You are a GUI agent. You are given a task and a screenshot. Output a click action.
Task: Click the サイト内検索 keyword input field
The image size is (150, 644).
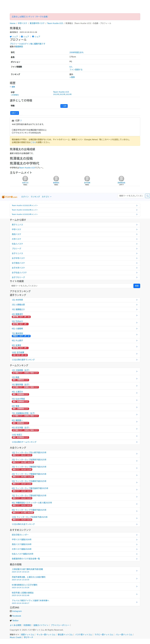click(71, 286)
